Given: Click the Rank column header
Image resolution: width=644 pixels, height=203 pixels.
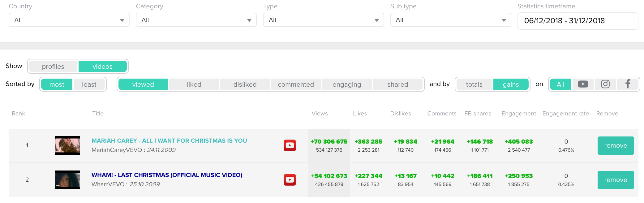Looking at the screenshot, I should (x=19, y=114).
